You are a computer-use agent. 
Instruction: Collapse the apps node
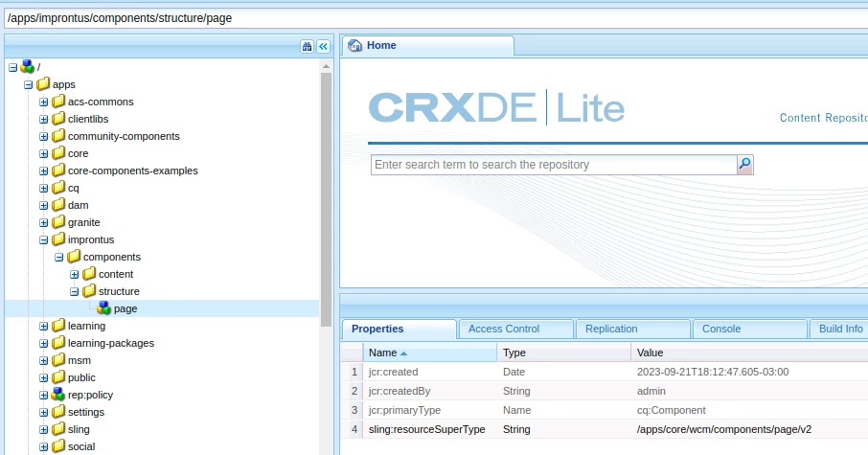pos(28,84)
